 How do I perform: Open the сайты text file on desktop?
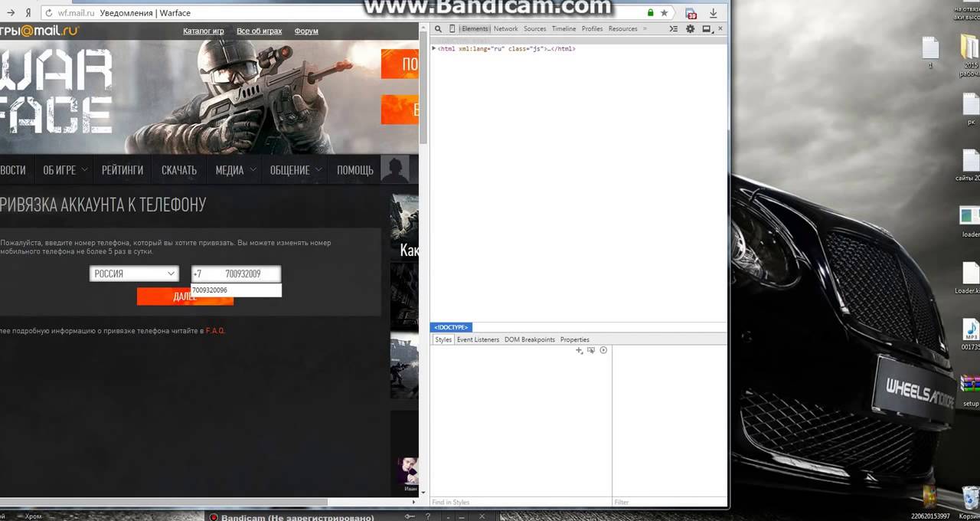[x=969, y=165]
